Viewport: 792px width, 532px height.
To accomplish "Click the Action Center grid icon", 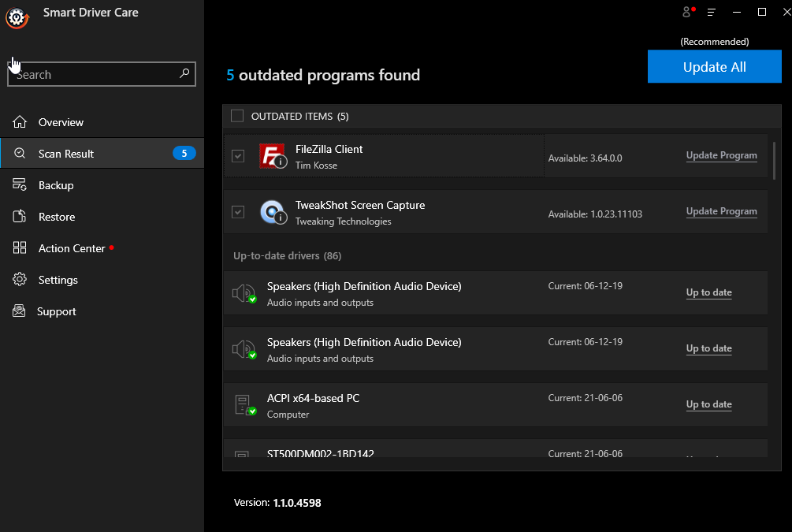I will click(x=20, y=247).
